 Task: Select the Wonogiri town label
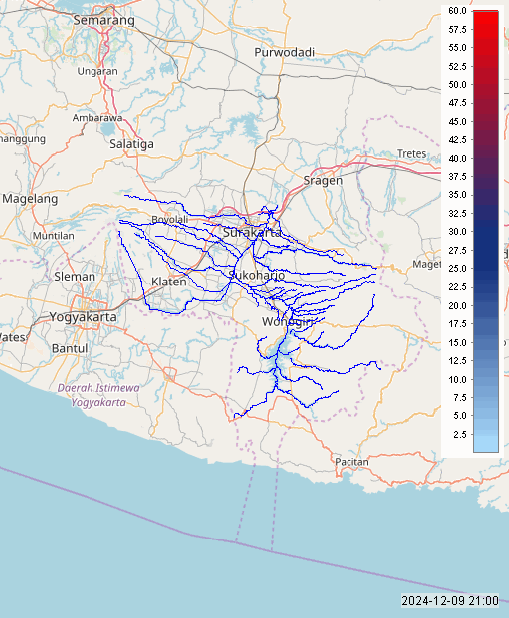[288, 322]
